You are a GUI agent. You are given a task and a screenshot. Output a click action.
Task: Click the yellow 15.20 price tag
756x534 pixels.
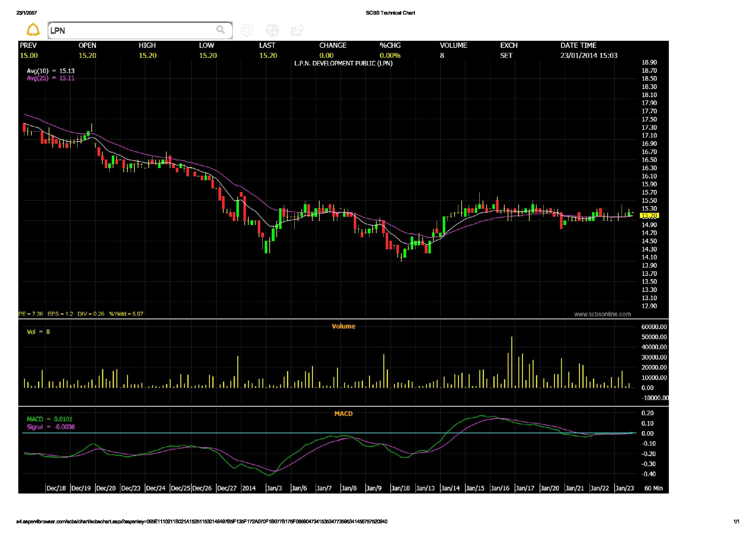649,216
